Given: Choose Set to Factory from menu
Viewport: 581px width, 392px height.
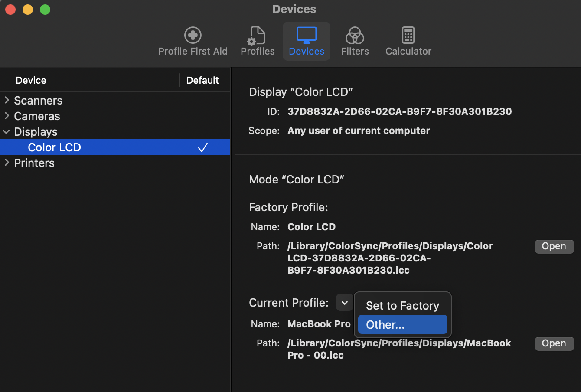Looking at the screenshot, I should point(402,306).
